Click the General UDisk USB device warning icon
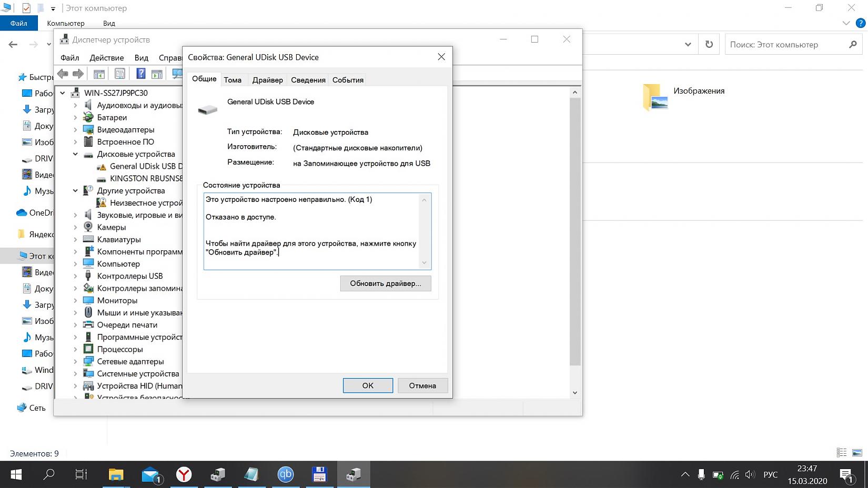Image resolution: width=868 pixels, height=488 pixels. tap(102, 167)
